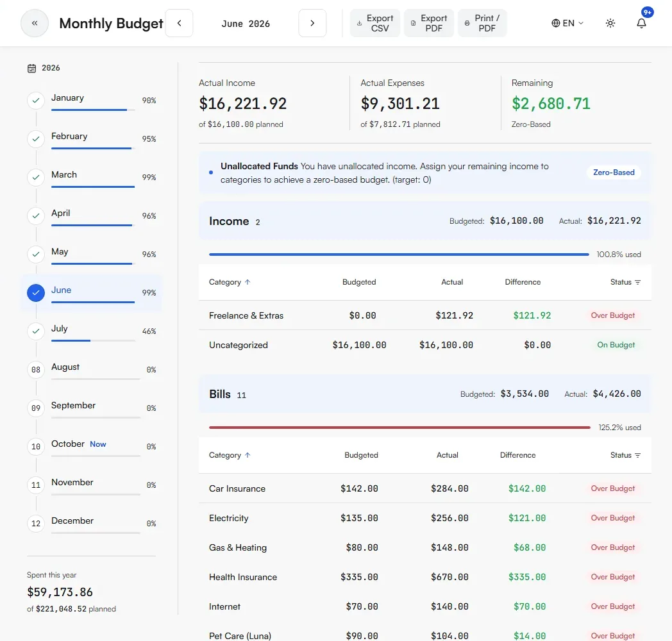
Task: Click the Budgeted header in Income table
Action: (359, 282)
